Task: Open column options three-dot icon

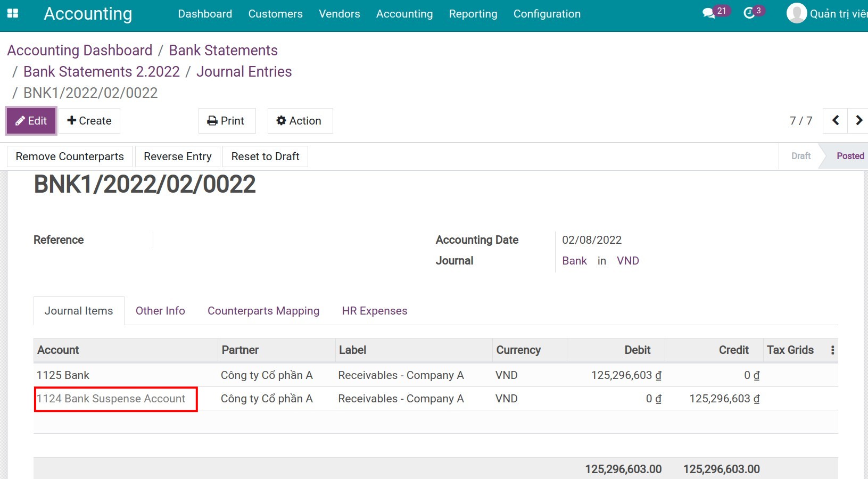Action: click(832, 350)
